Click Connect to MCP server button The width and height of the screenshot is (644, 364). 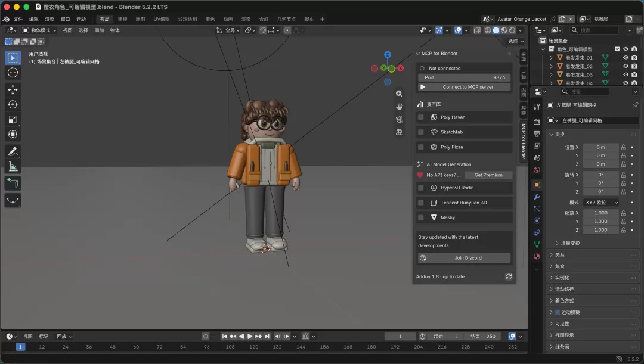(x=464, y=87)
